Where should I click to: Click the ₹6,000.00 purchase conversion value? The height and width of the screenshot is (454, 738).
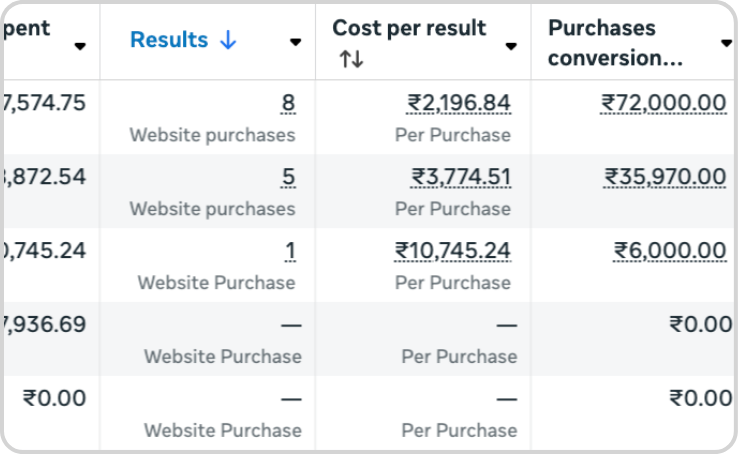(x=669, y=251)
